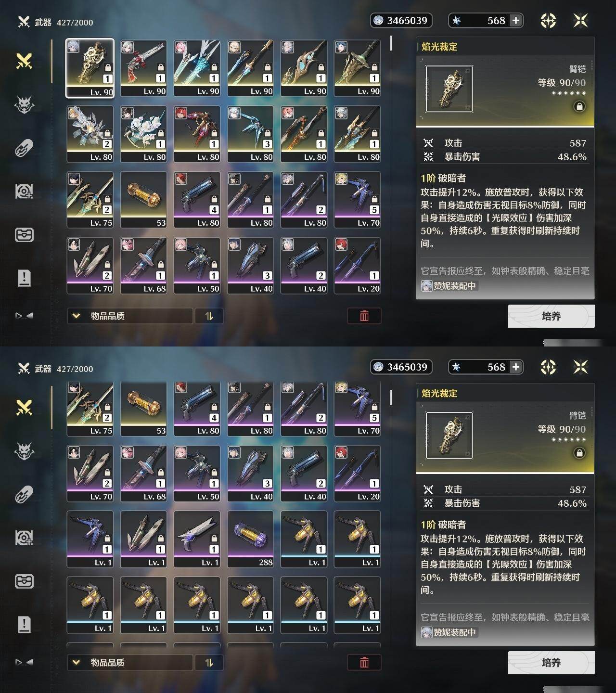Open the chain-link icon tab in lower sidebar

[24, 494]
